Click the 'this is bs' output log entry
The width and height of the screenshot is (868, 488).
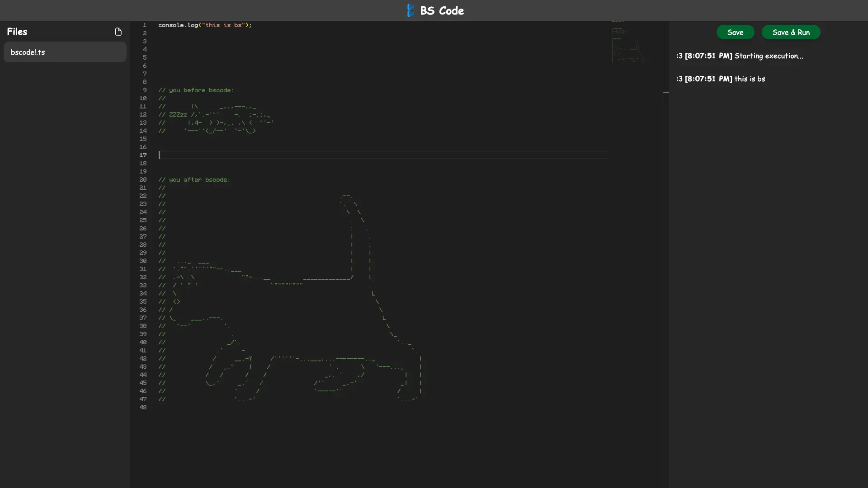click(721, 79)
